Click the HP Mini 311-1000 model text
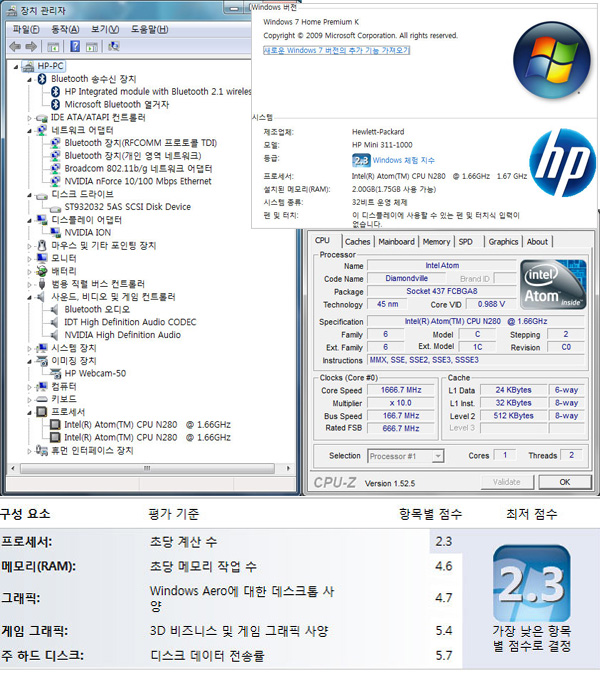This screenshot has width=600, height=674. point(382,145)
